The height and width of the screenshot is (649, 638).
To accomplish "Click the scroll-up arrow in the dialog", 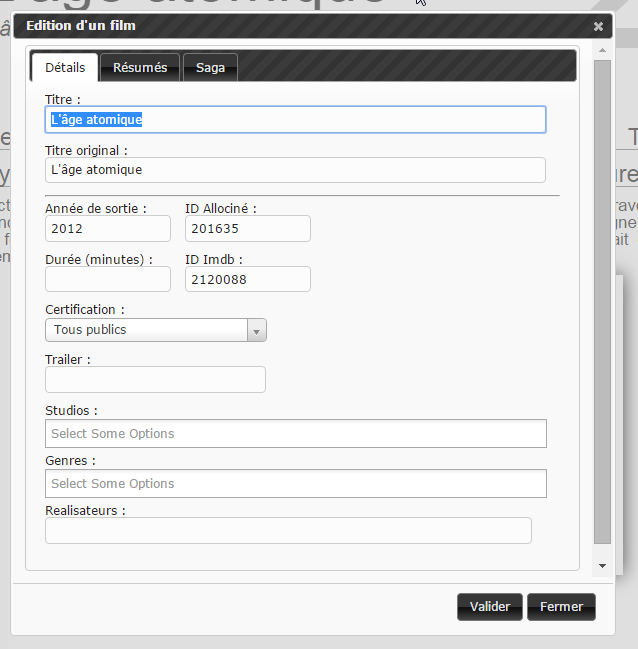I will (x=602, y=48).
